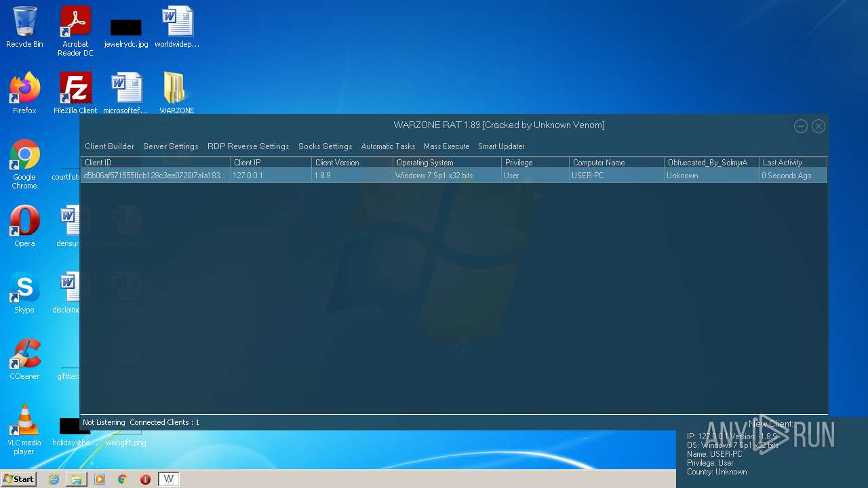Open Smart Updater menu

501,146
